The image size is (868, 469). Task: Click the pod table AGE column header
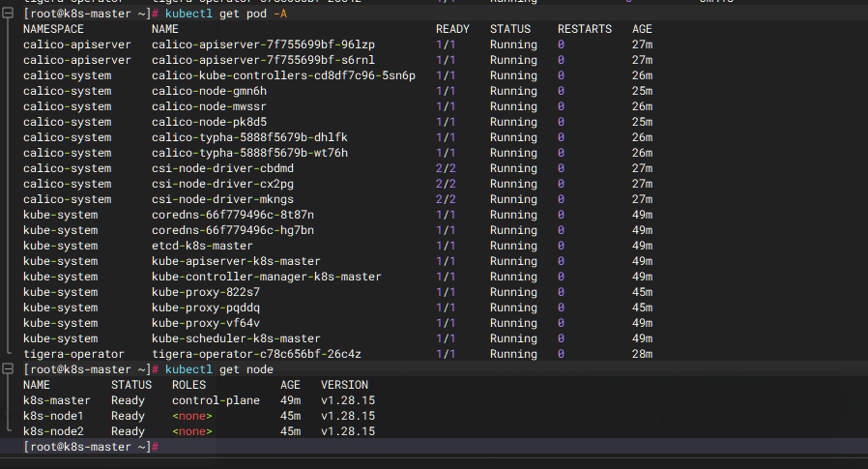click(642, 29)
